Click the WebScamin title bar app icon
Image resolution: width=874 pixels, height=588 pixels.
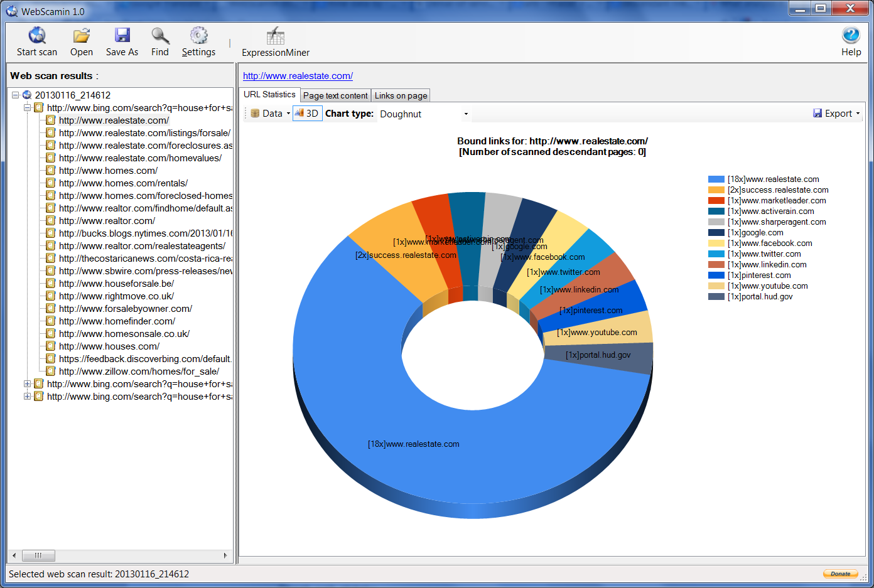click(12, 11)
